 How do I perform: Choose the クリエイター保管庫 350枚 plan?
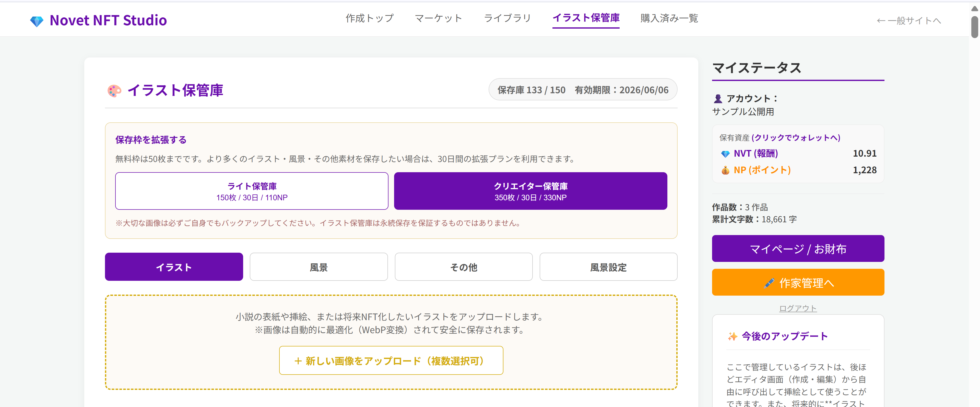click(x=530, y=191)
